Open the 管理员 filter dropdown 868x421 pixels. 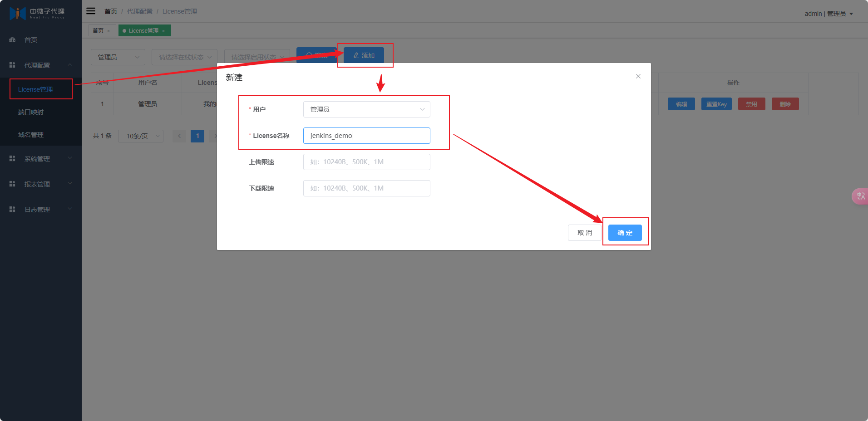tap(118, 57)
